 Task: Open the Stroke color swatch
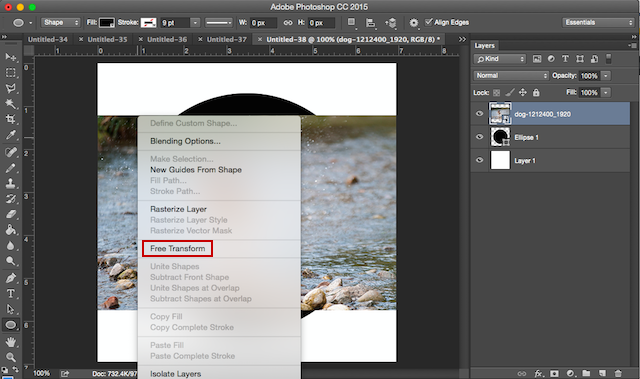[x=149, y=23]
